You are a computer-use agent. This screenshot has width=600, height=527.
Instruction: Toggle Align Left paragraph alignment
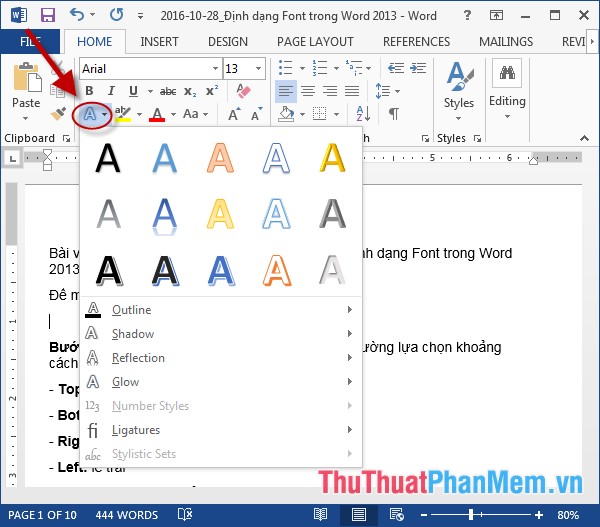[x=285, y=91]
